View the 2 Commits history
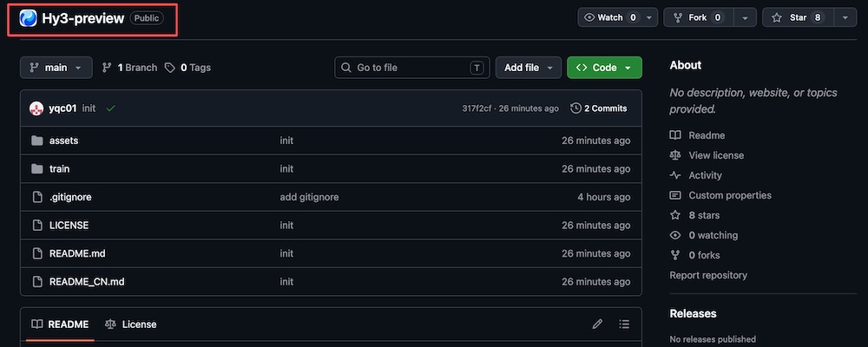Screen dimensions: 868x347 [599, 108]
